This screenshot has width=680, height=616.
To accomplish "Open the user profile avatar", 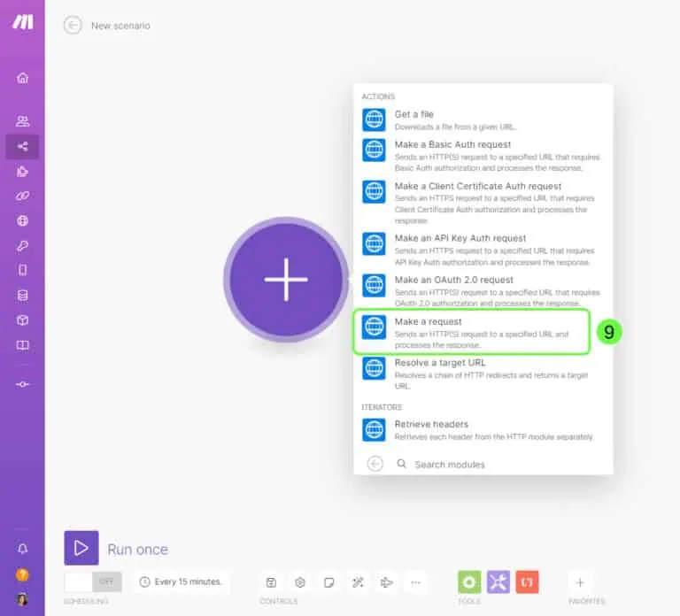I will [22, 599].
